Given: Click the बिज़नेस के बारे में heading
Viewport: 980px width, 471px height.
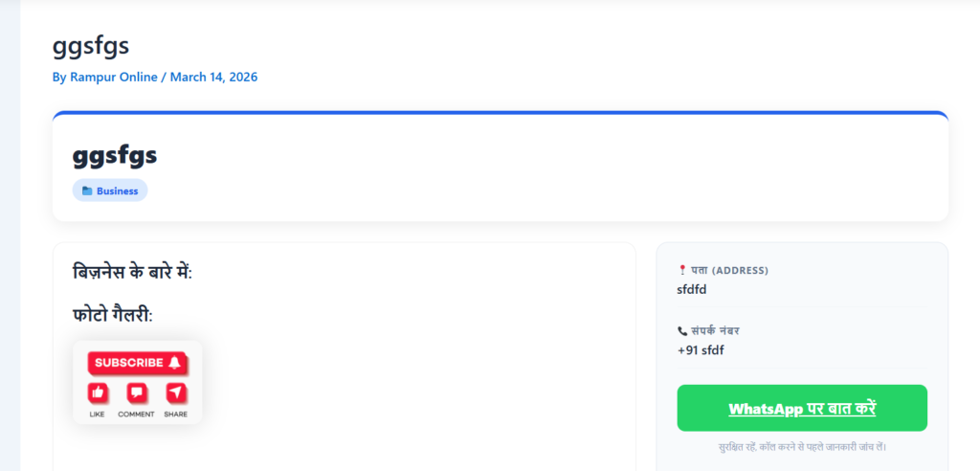Looking at the screenshot, I should click(132, 272).
